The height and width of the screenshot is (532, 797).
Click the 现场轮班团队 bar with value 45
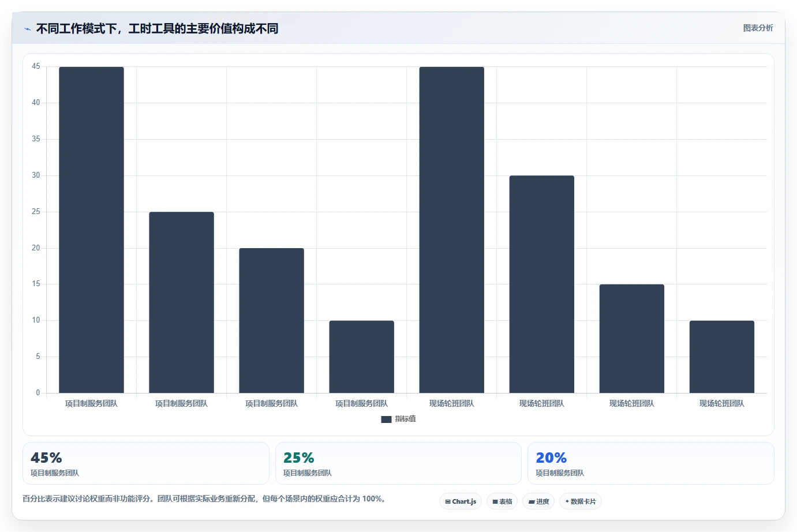tap(451, 230)
